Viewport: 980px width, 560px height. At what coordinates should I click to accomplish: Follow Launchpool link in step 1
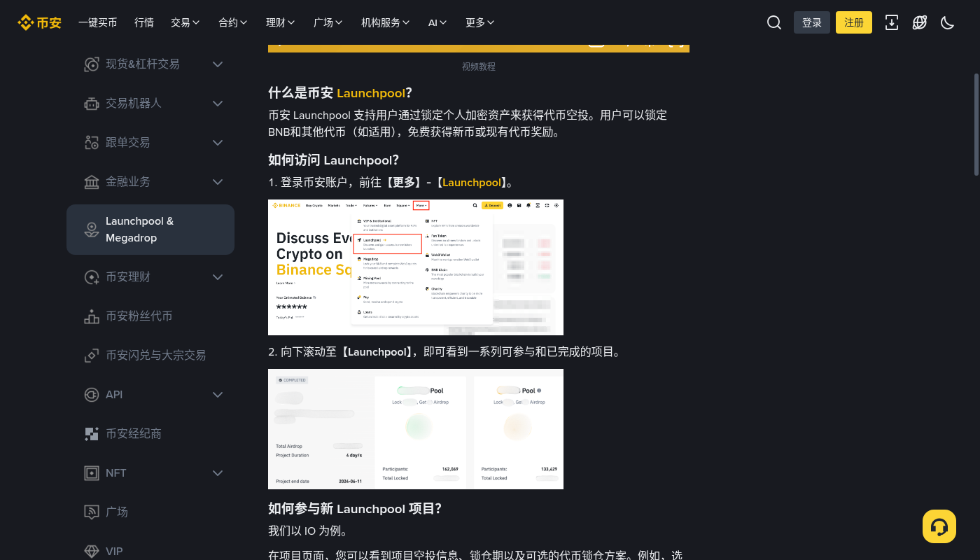click(472, 183)
